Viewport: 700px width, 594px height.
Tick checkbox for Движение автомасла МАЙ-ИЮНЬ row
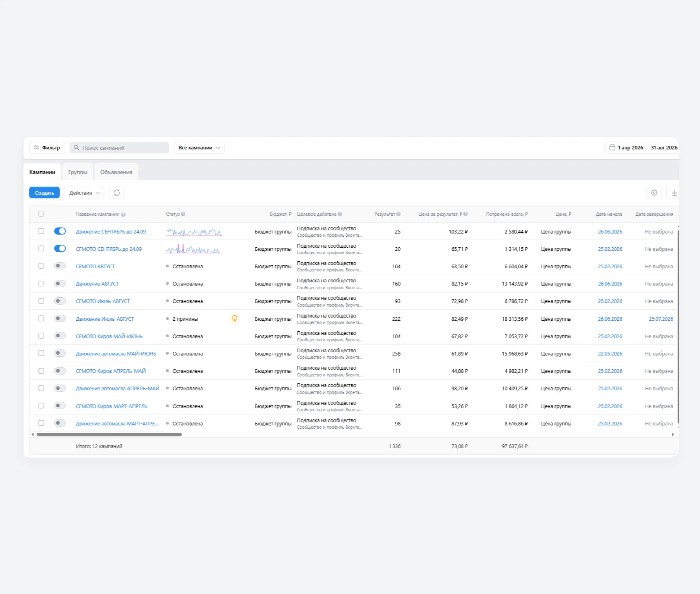(41, 353)
